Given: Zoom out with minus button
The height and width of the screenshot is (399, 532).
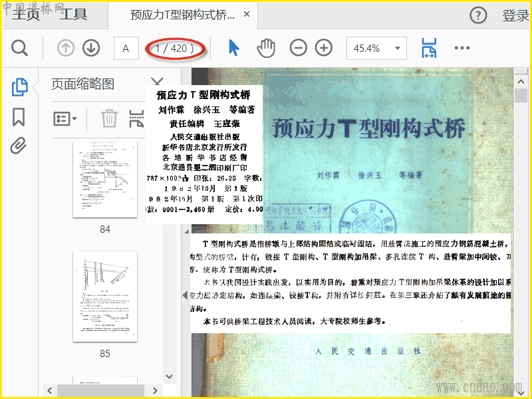Looking at the screenshot, I should (x=298, y=48).
